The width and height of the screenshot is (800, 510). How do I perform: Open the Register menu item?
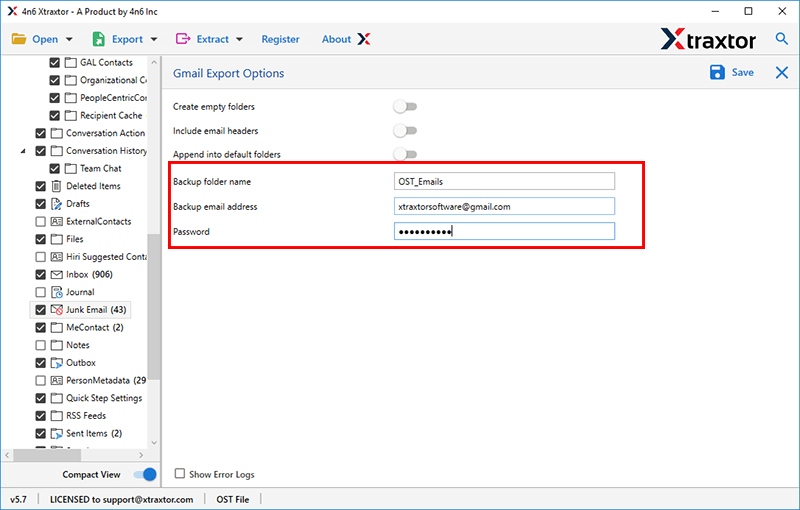(x=281, y=39)
